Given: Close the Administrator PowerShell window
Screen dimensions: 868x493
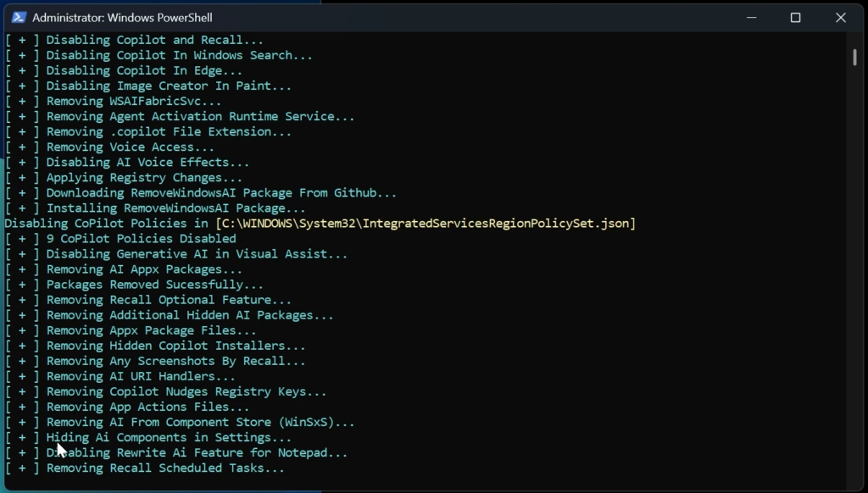Looking at the screenshot, I should [840, 18].
